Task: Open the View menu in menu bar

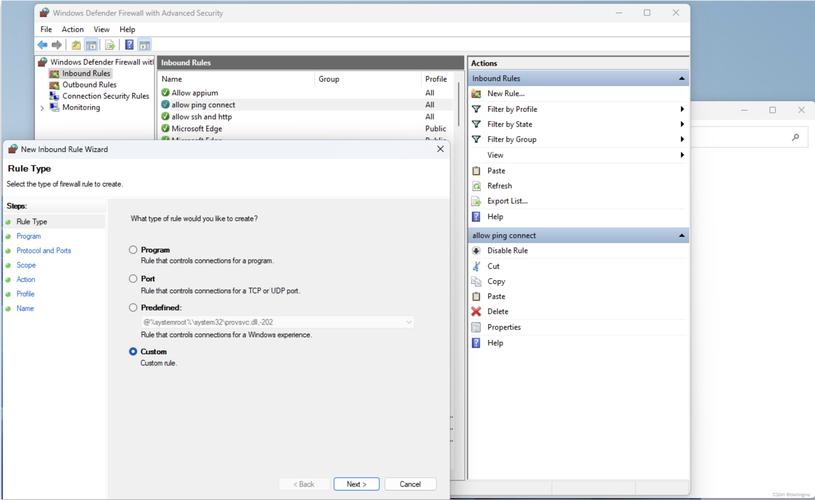Action: coord(101,30)
